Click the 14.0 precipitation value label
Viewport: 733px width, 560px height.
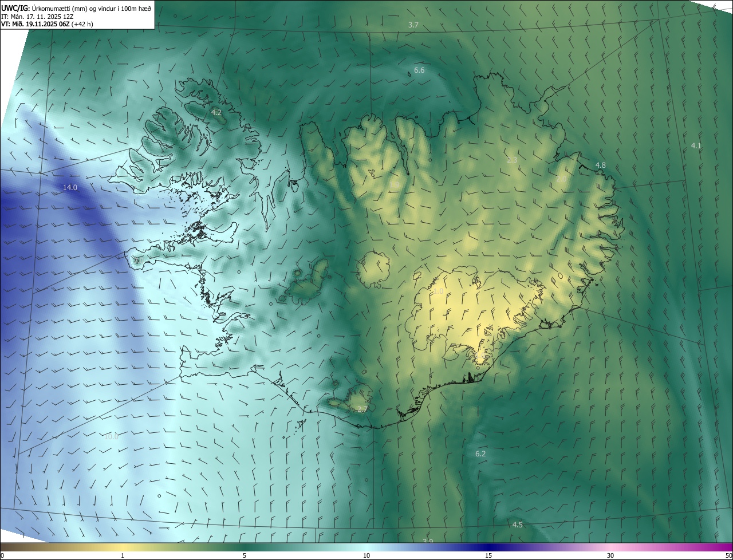coord(70,187)
